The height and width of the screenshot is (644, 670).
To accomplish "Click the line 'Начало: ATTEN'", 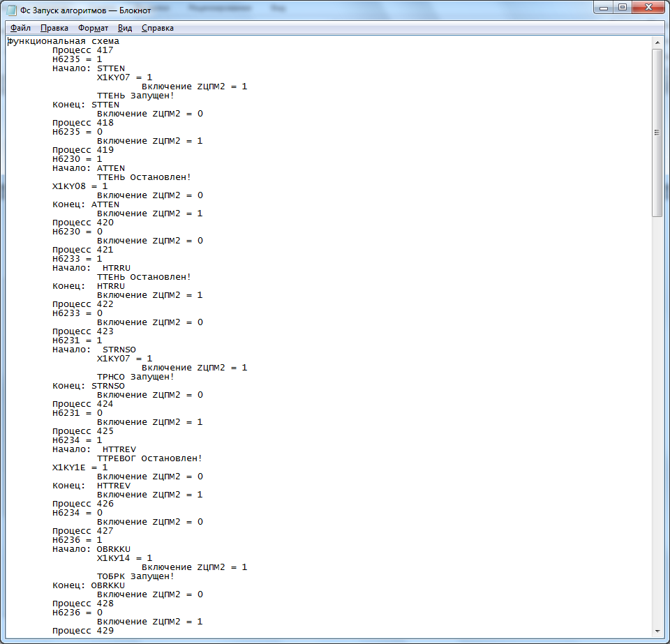I will point(89,168).
